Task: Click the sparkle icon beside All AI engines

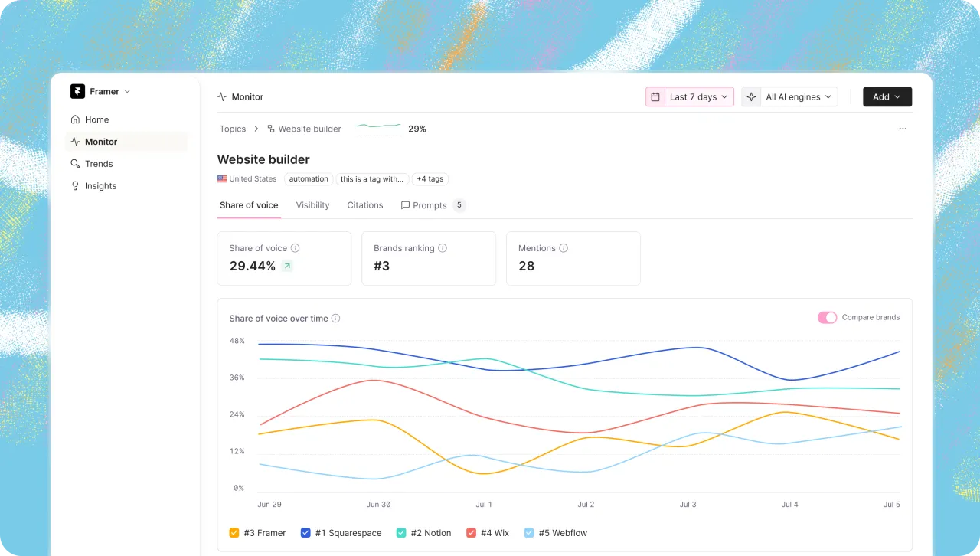Action: coord(751,97)
